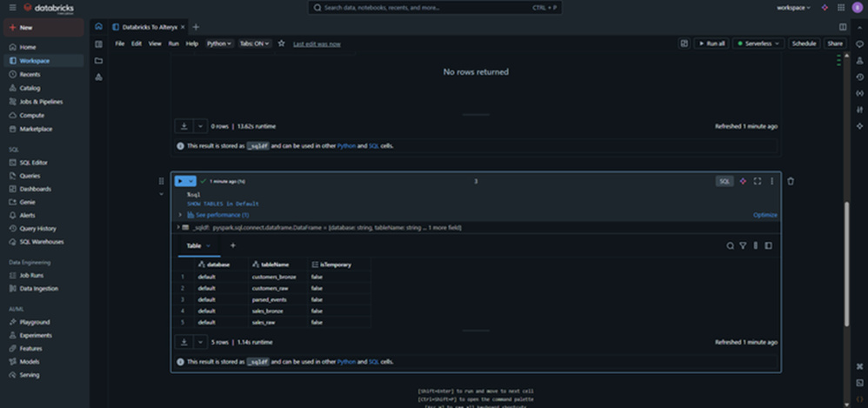This screenshot has height=408, width=868.
Task: Toggle the Tabs: ON setting
Action: 255,43
